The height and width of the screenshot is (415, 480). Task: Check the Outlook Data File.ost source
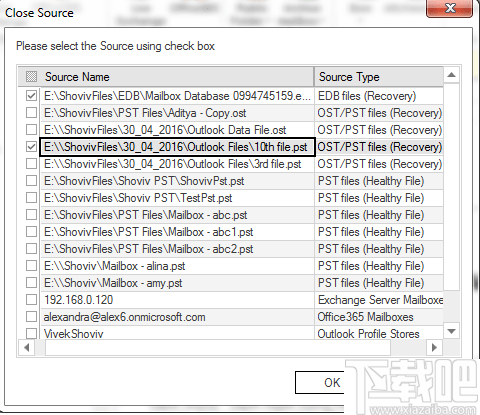coord(31,130)
